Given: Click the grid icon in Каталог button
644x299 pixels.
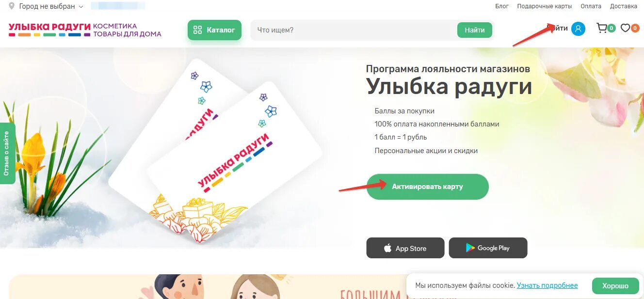Looking at the screenshot, I should (x=197, y=30).
